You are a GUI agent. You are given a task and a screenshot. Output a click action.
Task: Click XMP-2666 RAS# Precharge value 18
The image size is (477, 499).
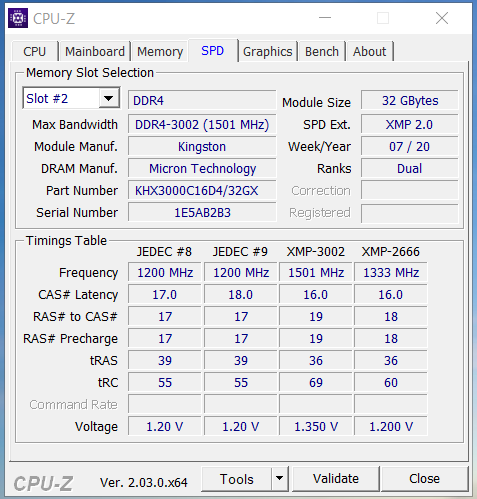click(391, 338)
